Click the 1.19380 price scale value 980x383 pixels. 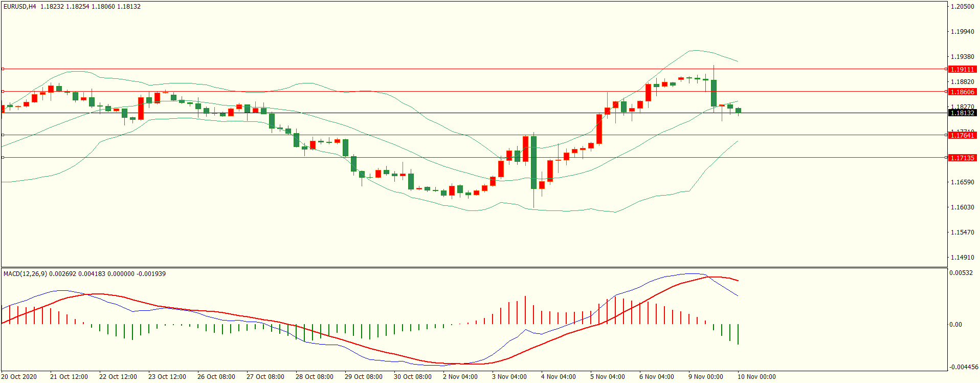pyautogui.click(x=962, y=57)
